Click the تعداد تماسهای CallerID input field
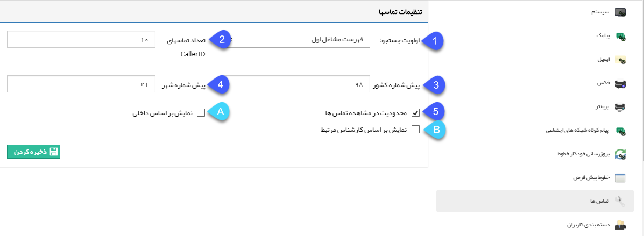644x236 pixels. tap(81, 39)
